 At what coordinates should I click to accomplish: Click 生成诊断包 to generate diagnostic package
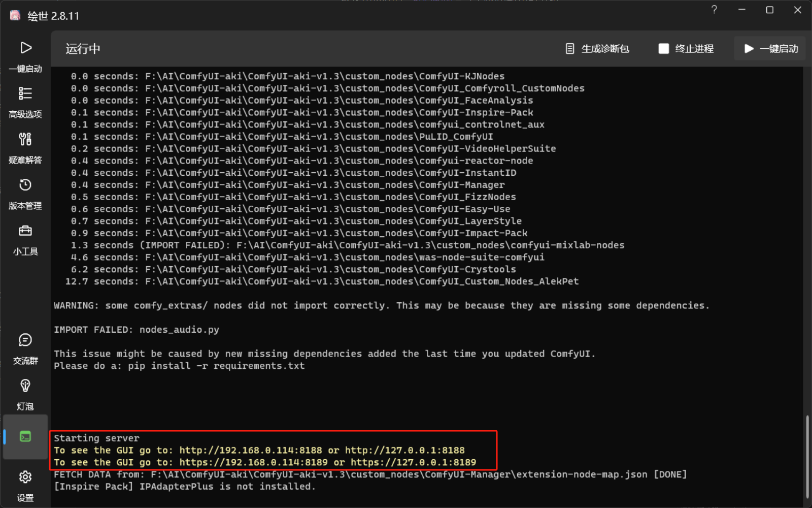pos(597,49)
